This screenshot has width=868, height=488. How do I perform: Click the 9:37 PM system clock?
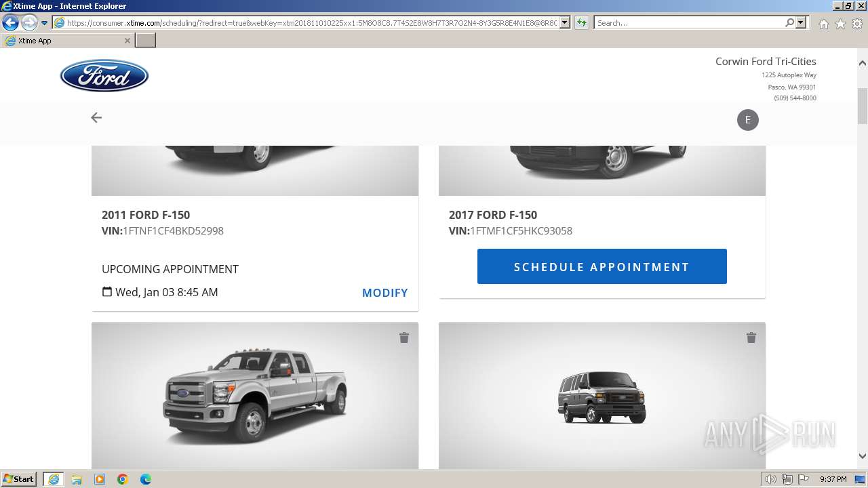(833, 479)
